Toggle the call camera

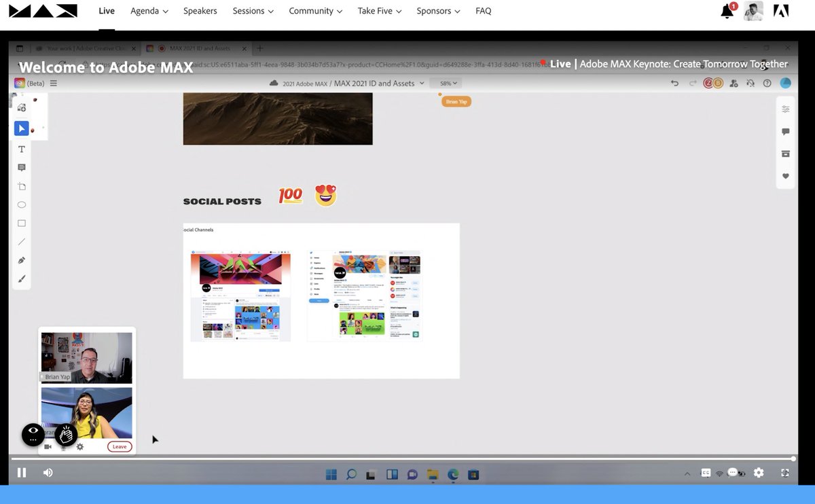(48, 447)
